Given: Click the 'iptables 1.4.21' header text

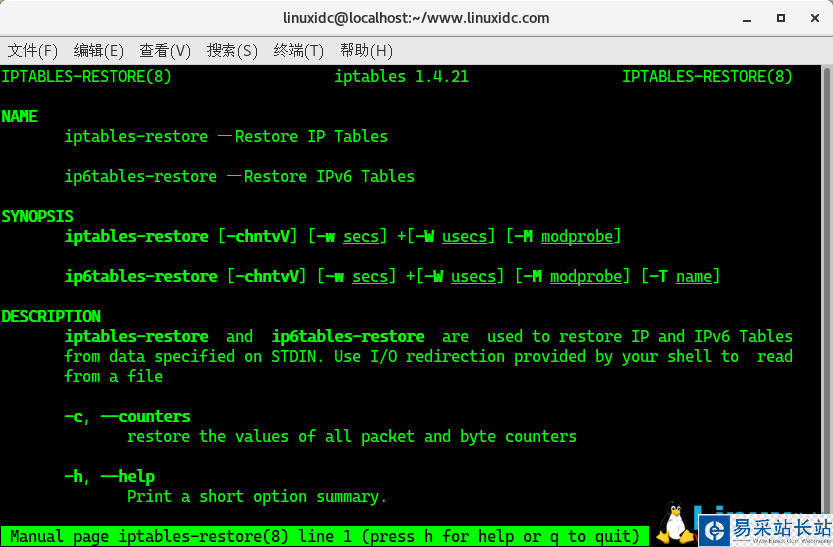Looking at the screenshot, I should point(402,76).
